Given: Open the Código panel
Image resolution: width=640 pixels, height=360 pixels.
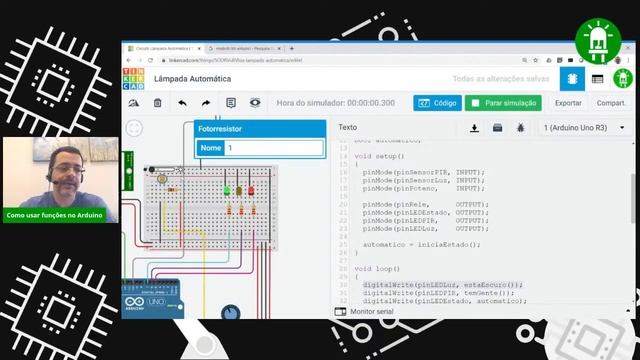Looking at the screenshot, I should click(x=437, y=103).
